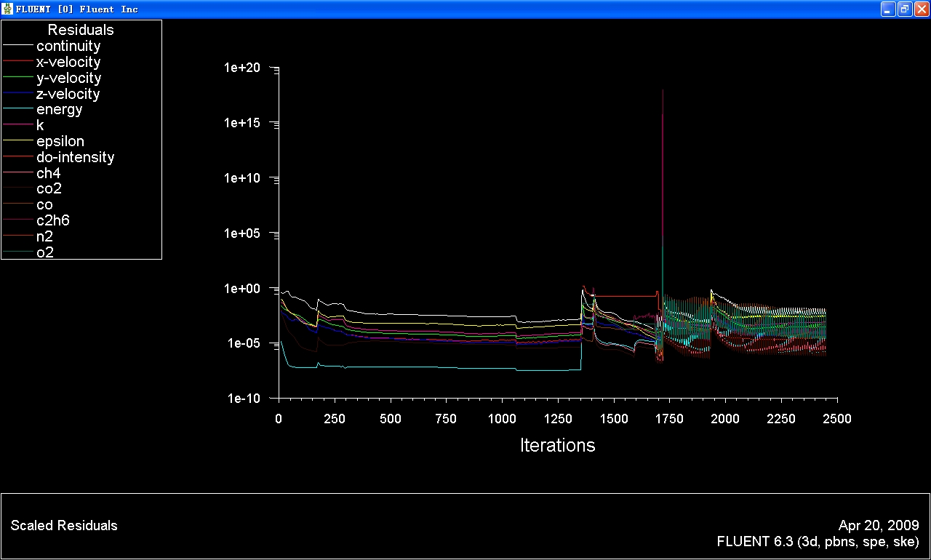This screenshot has height=560, width=931.
Task: Select the y-velocity legend entry
Action: [x=68, y=79]
